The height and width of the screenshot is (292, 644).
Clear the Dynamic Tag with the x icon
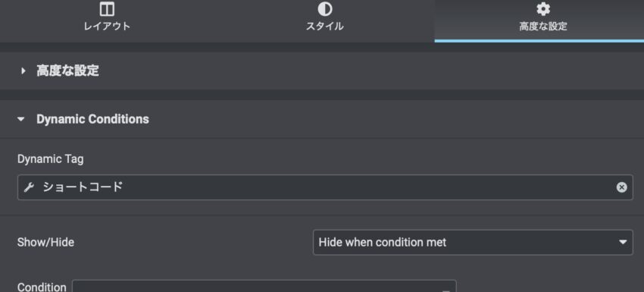point(621,187)
